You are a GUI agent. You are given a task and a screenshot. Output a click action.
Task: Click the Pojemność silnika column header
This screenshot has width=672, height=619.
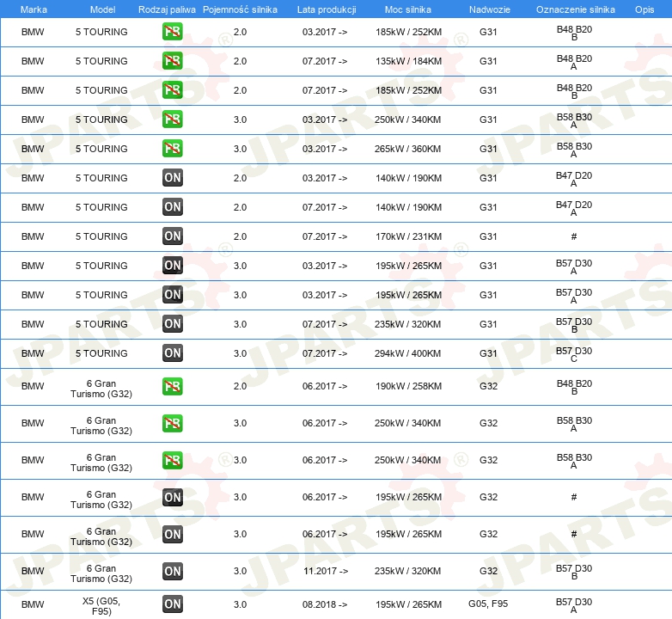coord(240,9)
